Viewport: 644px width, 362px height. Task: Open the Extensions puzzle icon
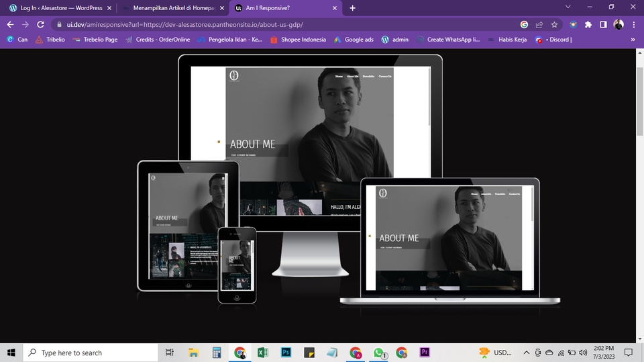pyautogui.click(x=588, y=25)
